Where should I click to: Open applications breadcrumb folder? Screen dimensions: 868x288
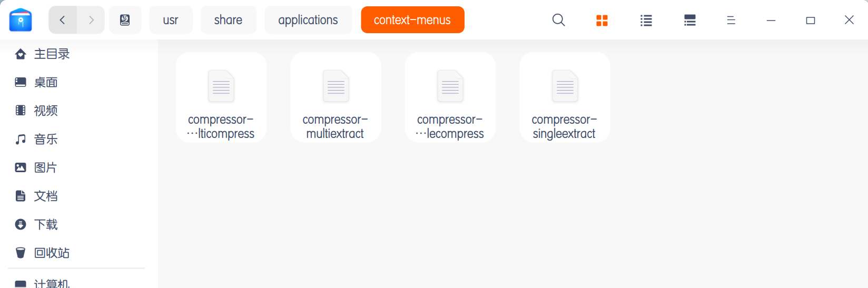point(308,20)
